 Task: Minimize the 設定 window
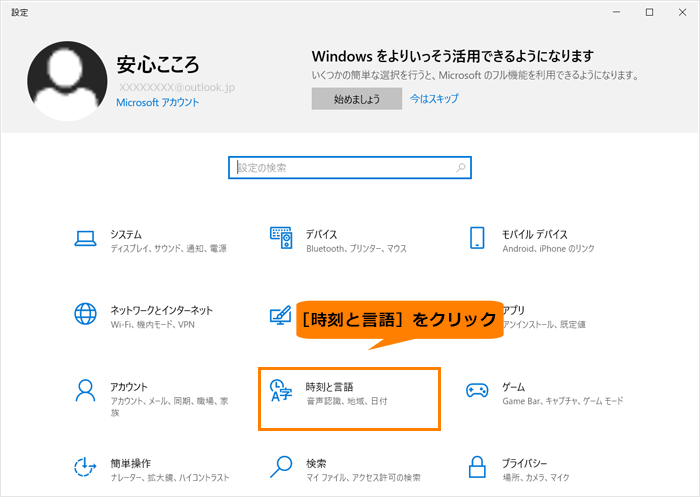617,12
